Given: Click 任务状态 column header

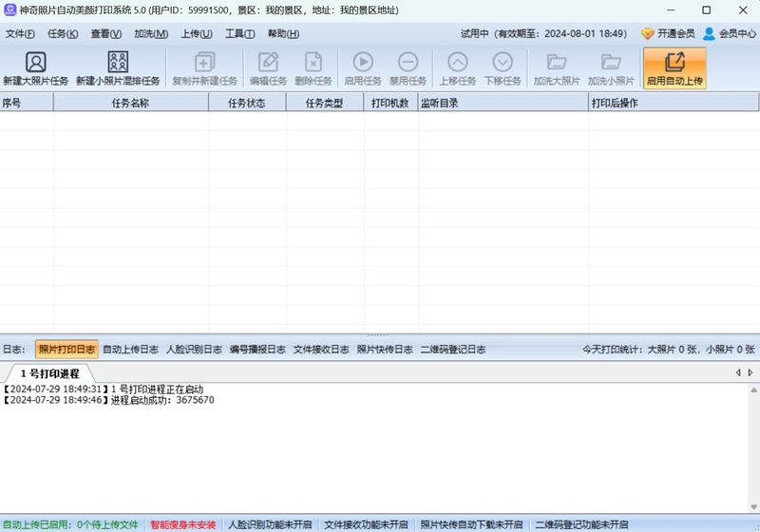Looking at the screenshot, I should click(247, 103).
